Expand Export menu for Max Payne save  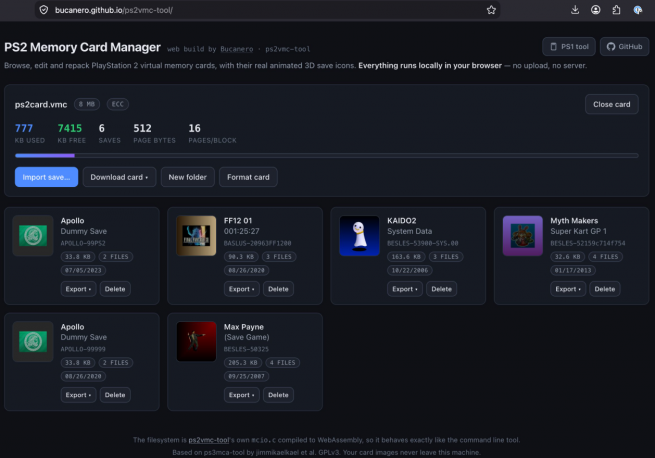click(241, 395)
